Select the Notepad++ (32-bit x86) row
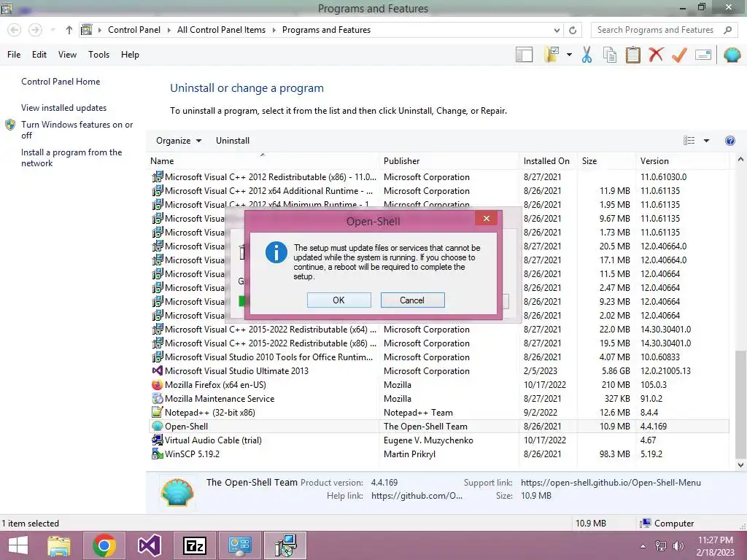Screen dimensions: 747x560 coord(439,413)
